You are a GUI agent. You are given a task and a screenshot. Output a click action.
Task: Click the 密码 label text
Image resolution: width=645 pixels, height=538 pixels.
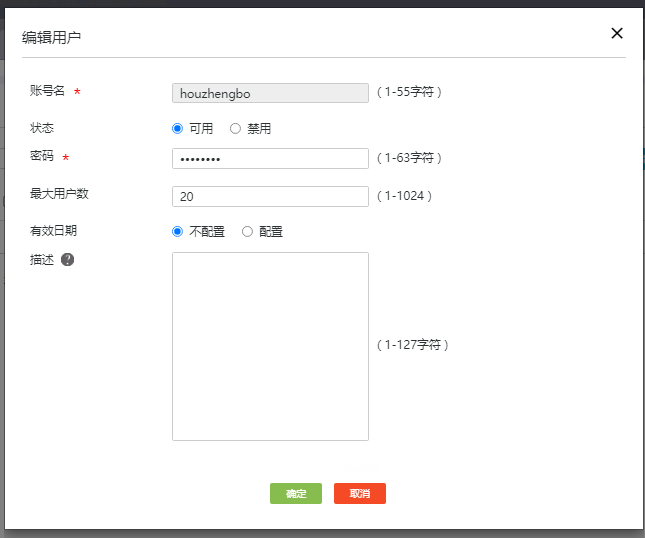[x=42, y=157]
